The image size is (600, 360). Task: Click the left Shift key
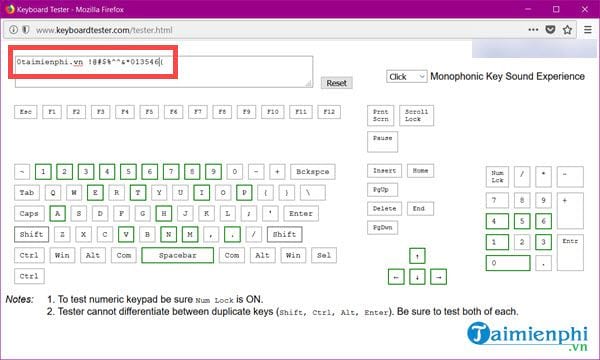click(x=31, y=235)
